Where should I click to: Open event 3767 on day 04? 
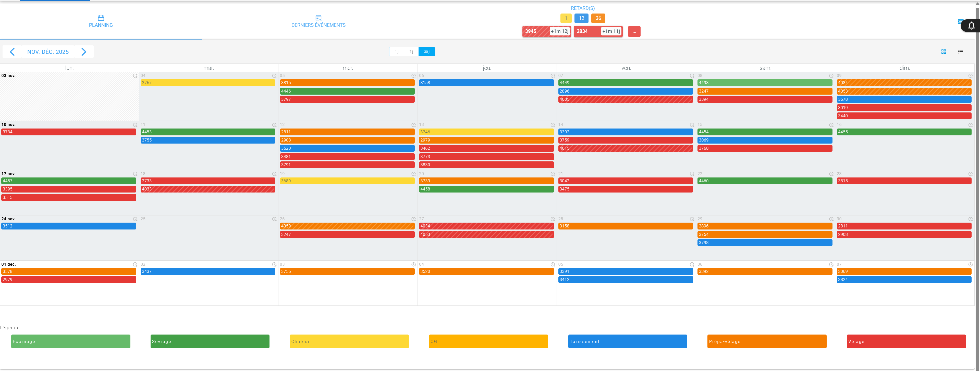208,83
